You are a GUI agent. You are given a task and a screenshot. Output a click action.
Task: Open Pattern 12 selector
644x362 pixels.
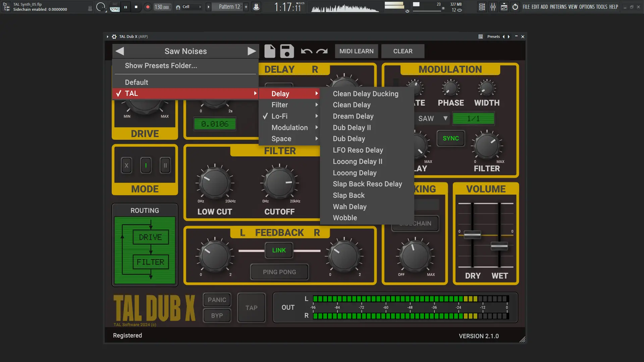click(x=229, y=7)
